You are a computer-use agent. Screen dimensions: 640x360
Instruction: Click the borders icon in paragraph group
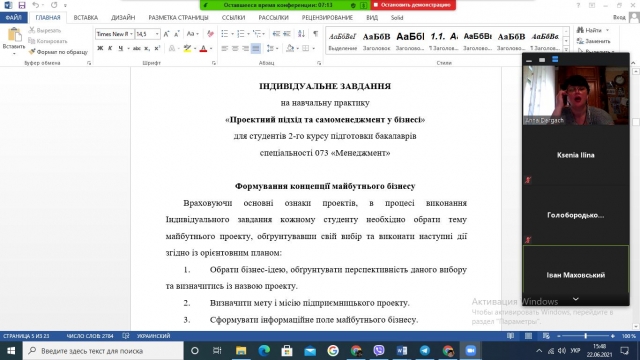pyautogui.click(x=306, y=49)
